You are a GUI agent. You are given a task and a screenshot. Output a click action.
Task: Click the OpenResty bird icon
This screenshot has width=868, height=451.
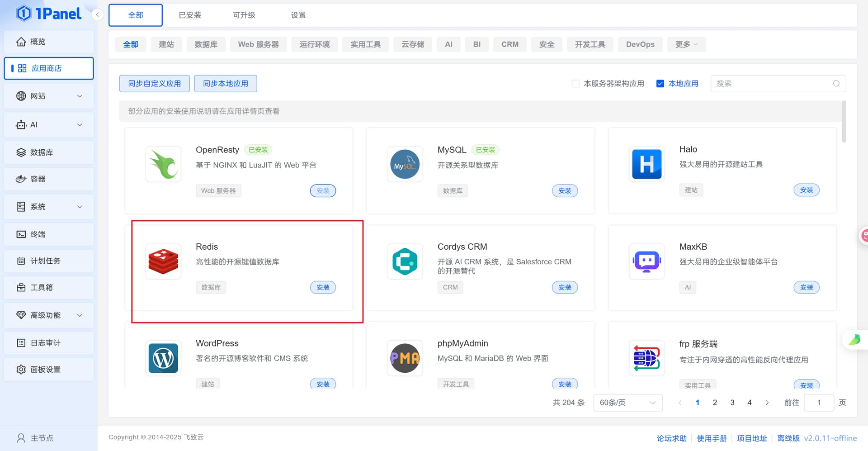tap(163, 164)
